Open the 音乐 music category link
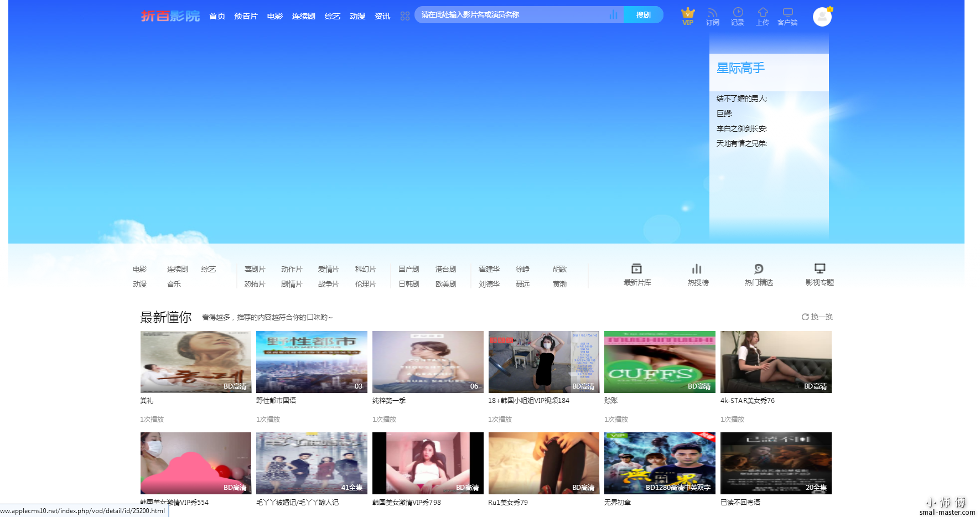 pyautogui.click(x=174, y=284)
